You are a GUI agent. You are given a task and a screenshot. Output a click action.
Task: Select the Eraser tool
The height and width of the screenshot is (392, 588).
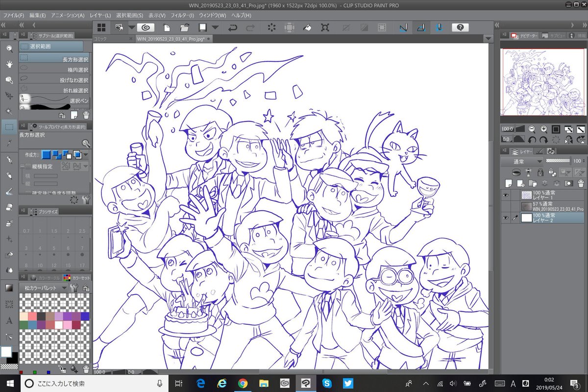click(x=9, y=207)
